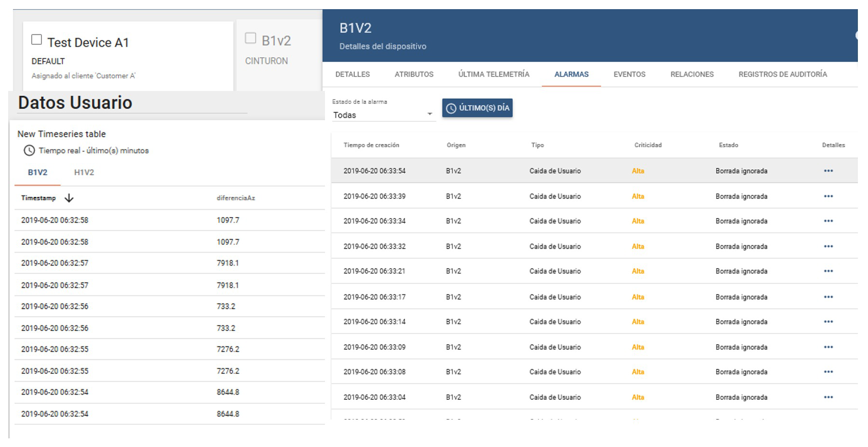The width and height of the screenshot is (868, 447).
Task: Sort alarms by Tiempo de creación header
Action: coord(371,145)
